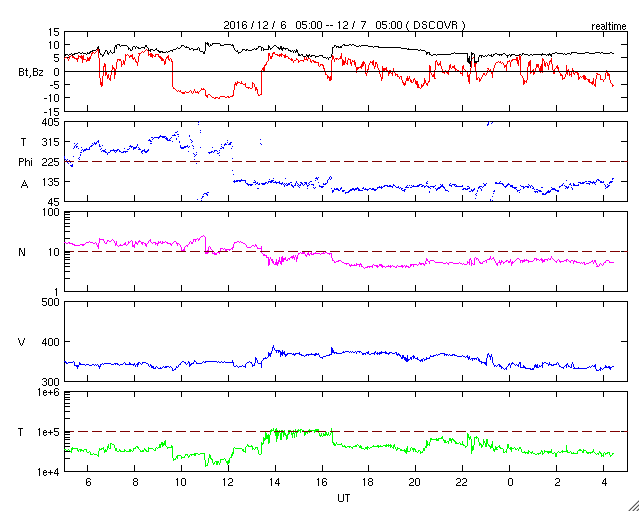This screenshot has height=512, width=640.
Task: Click the 'Phi' axis label
Action: click(25, 162)
